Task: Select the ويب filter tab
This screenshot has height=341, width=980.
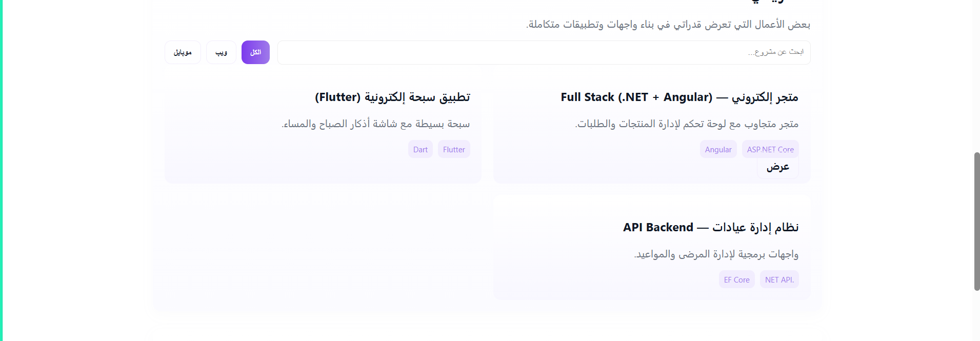Action: coord(221,52)
